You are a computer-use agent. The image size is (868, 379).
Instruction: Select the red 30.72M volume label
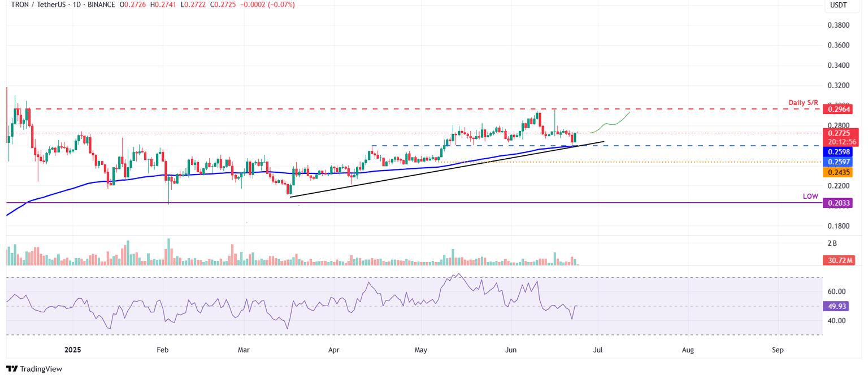coord(839,260)
